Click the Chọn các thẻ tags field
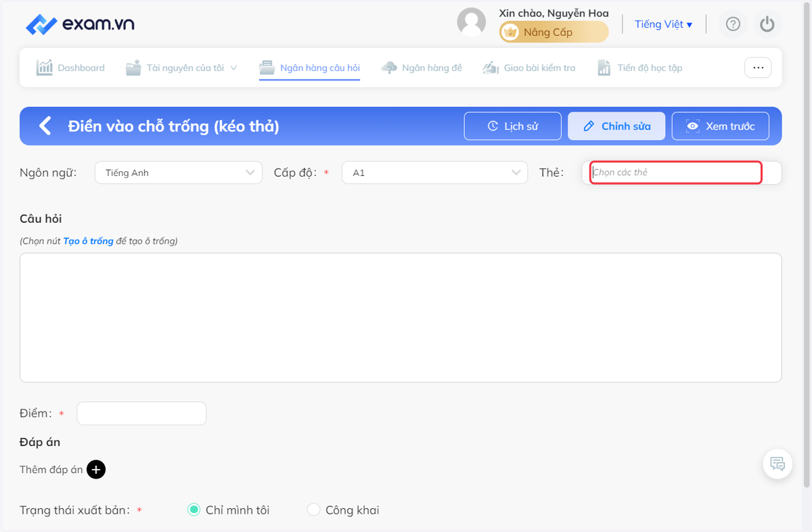Screen dimensions: 812x532 tap(681, 173)
